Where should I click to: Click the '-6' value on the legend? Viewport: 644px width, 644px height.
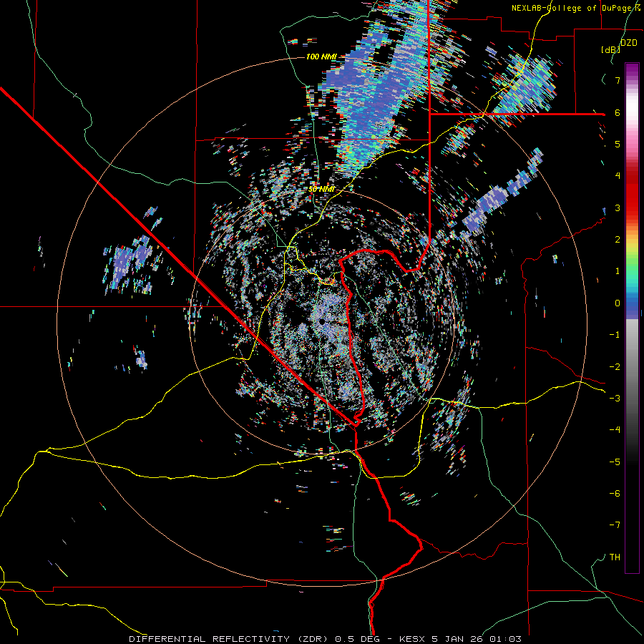(x=615, y=494)
